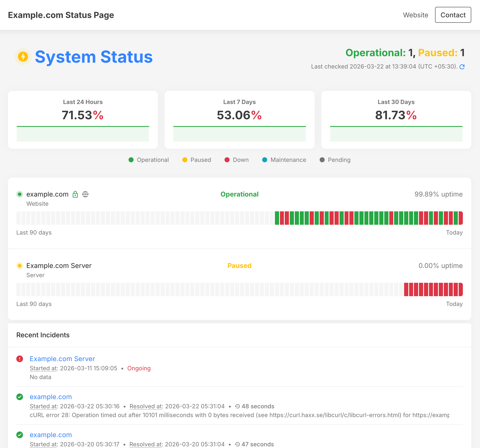This screenshot has height=448, width=480.
Task: Click the Last 7 Days uptime card
Action: [239, 119]
